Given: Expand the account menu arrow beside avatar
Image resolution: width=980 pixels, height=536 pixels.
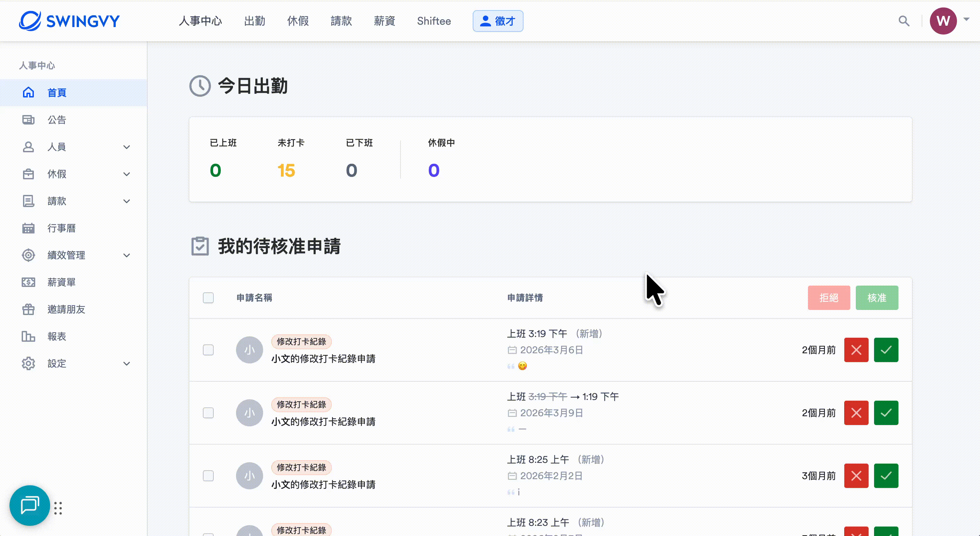Looking at the screenshot, I should click(x=966, y=19).
